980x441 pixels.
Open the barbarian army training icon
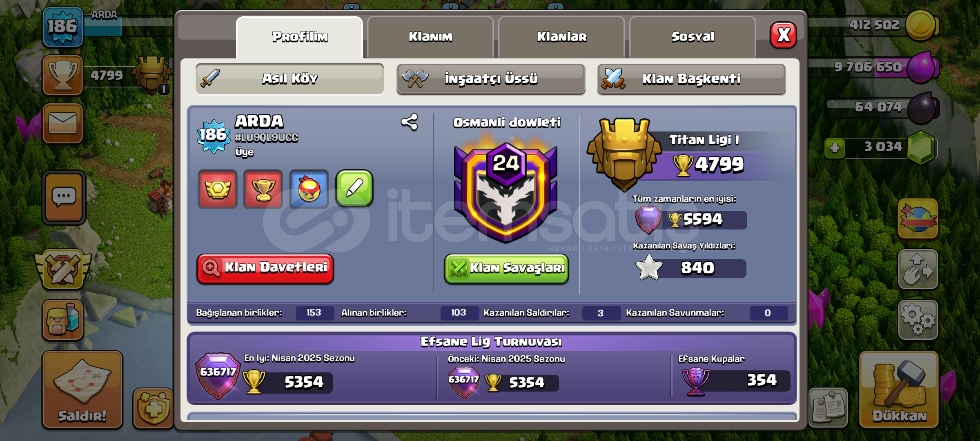click(x=63, y=320)
